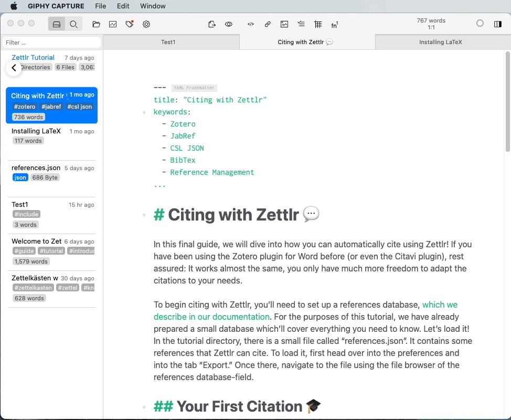View writing statistics via the chart icon
Image resolution: width=511 pixels, height=420 pixels.
113,24
